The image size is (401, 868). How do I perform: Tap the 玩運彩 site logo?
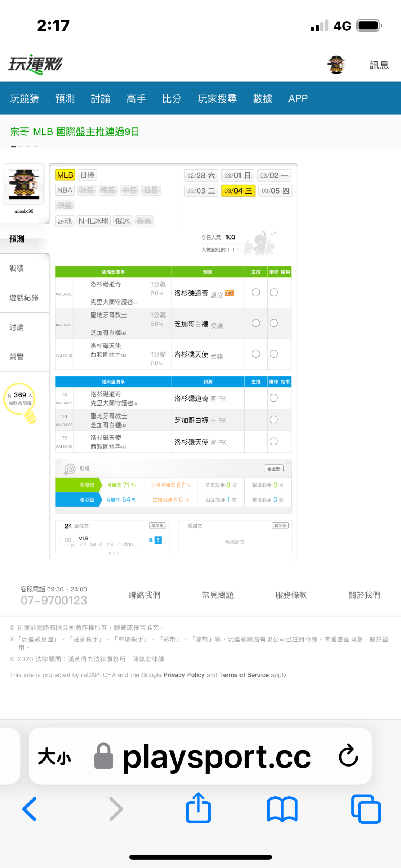(x=36, y=65)
